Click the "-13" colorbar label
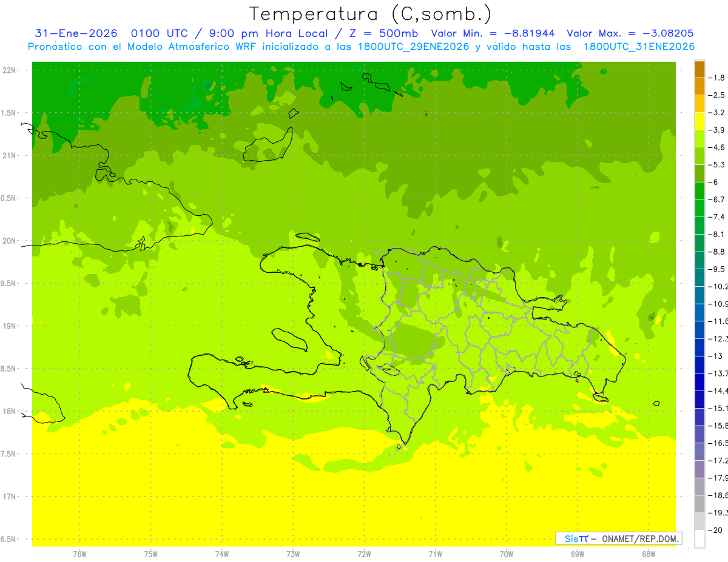Viewport: 728px width, 562px height. click(x=715, y=356)
